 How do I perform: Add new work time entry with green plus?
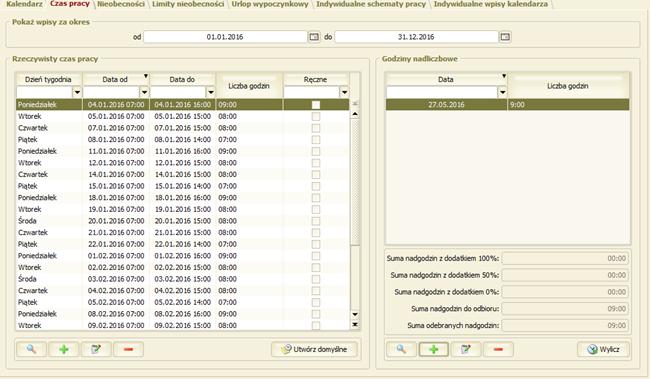[63, 349]
